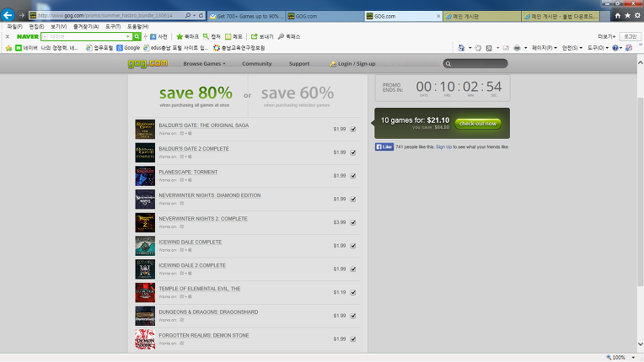644x362 pixels.
Task: Uncheck Baldur's Gate 2 Complete checkbox
Action: point(353,152)
